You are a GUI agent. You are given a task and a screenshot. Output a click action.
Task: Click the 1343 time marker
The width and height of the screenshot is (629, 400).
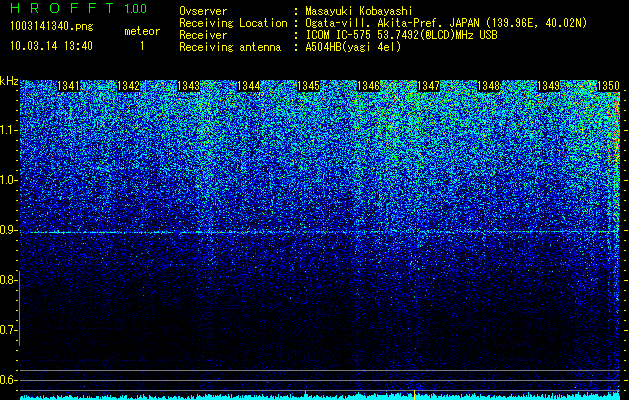coord(189,86)
